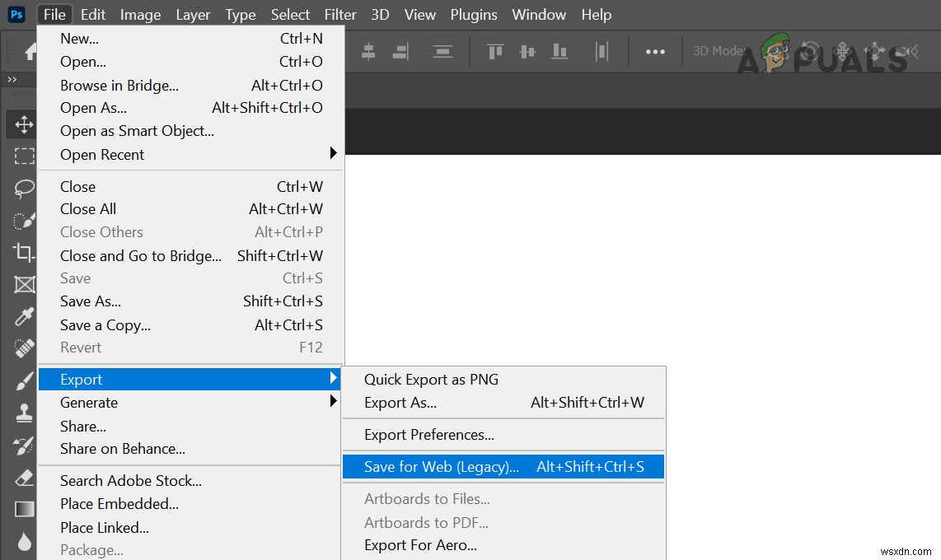Choose Save for Web (Legacy)...
941x560 pixels.
click(x=503, y=467)
